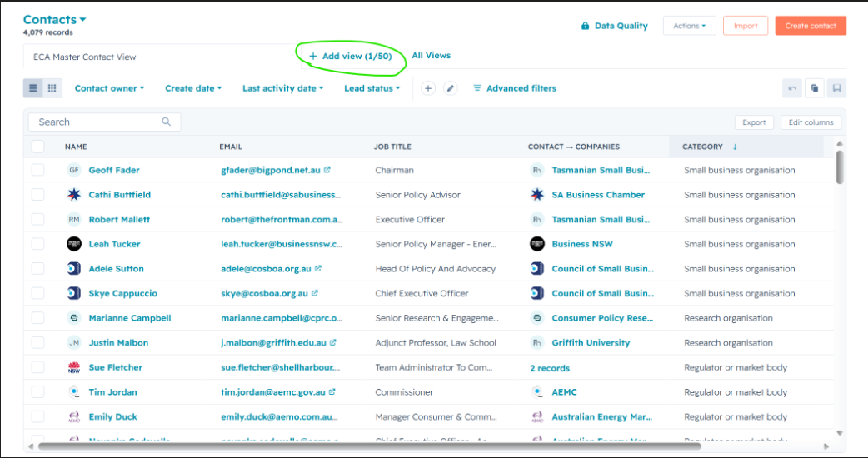Expand the Lead status filter
This screenshot has width=868, height=458.
coord(372,88)
